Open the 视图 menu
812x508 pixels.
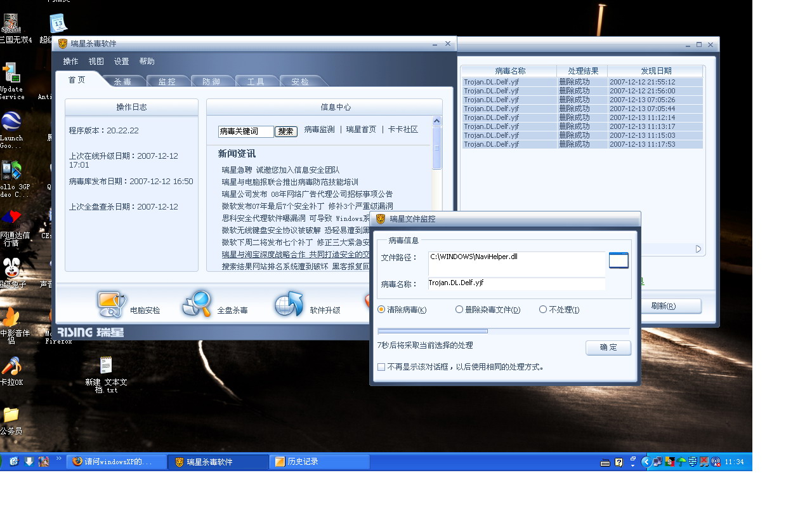coord(96,62)
